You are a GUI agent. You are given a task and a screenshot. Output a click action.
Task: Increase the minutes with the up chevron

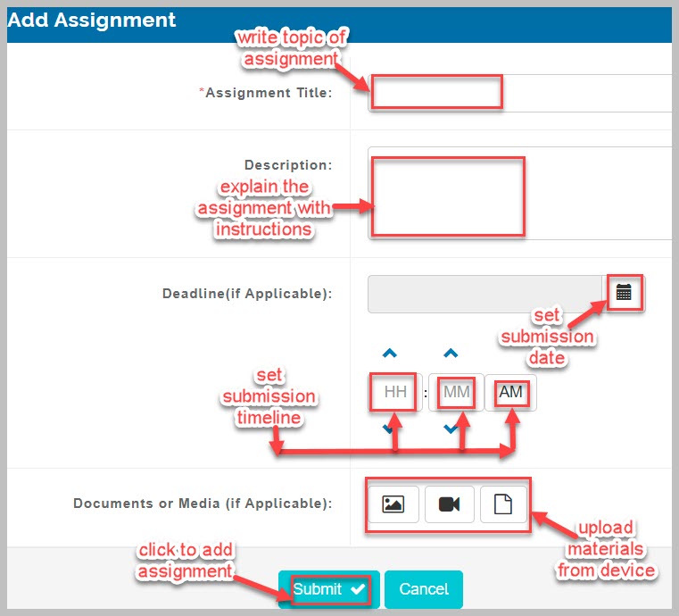tap(451, 353)
